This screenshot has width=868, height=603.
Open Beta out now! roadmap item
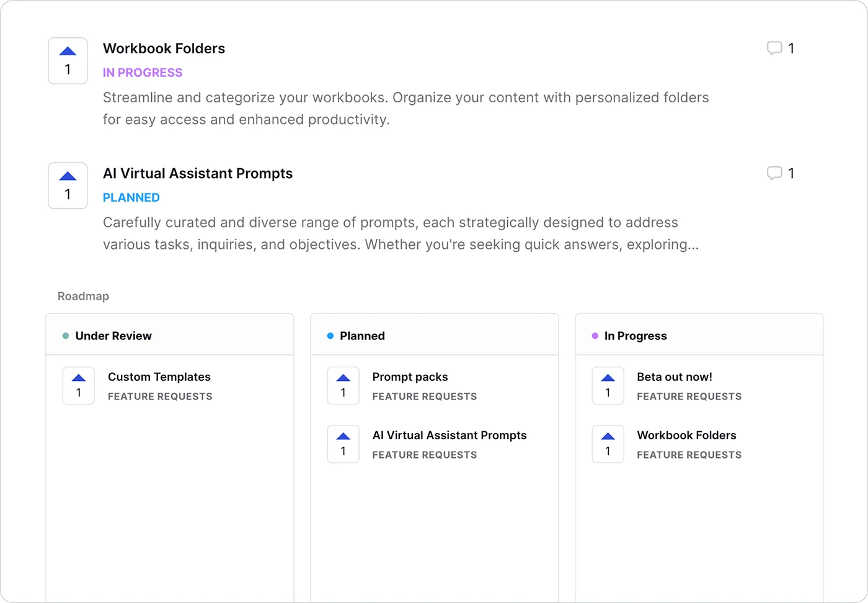(x=675, y=377)
